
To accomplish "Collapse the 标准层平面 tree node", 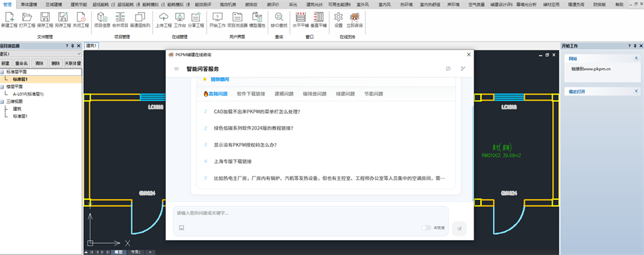I will tap(2, 72).
